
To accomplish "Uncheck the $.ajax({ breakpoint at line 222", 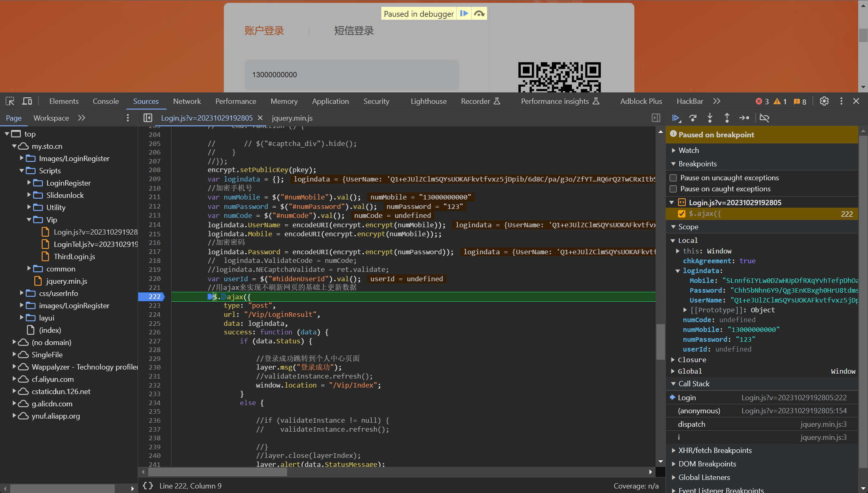I will 681,214.
